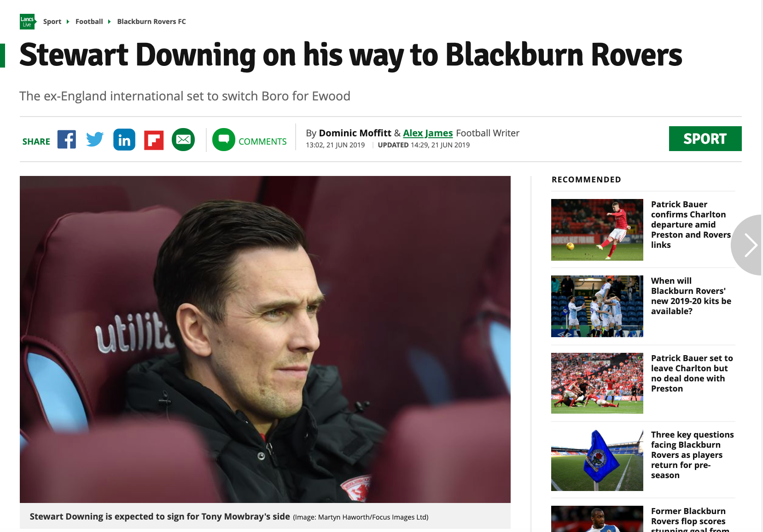Open the Football breadcrumb

[x=89, y=22]
